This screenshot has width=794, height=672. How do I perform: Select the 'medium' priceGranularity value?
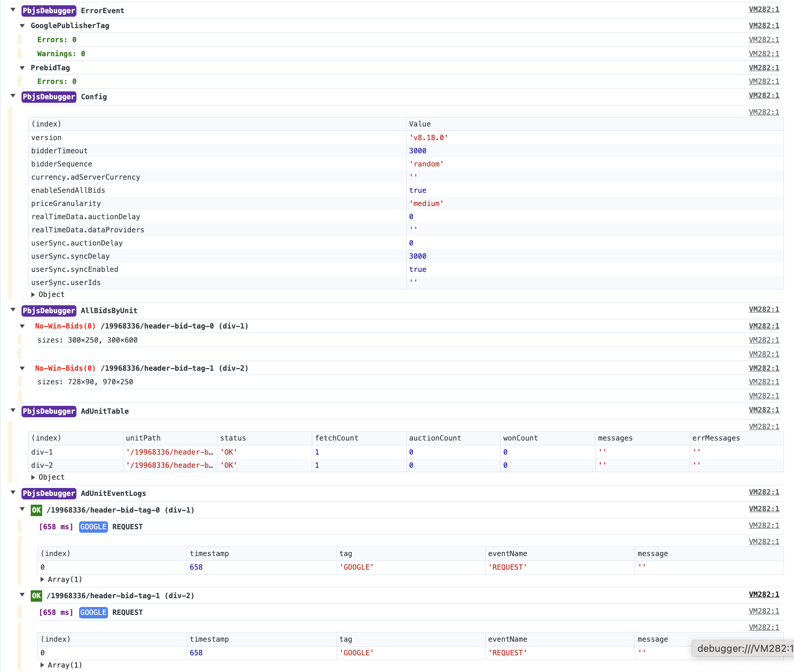click(x=426, y=203)
